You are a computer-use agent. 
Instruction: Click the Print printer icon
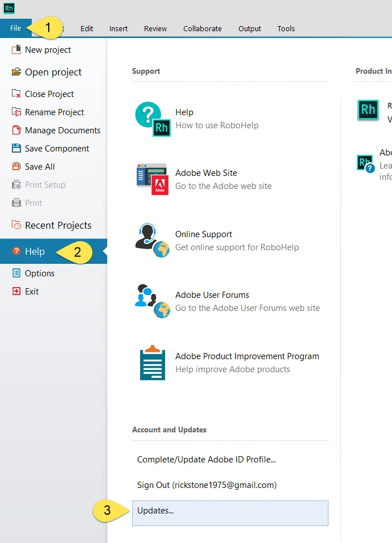(x=16, y=203)
